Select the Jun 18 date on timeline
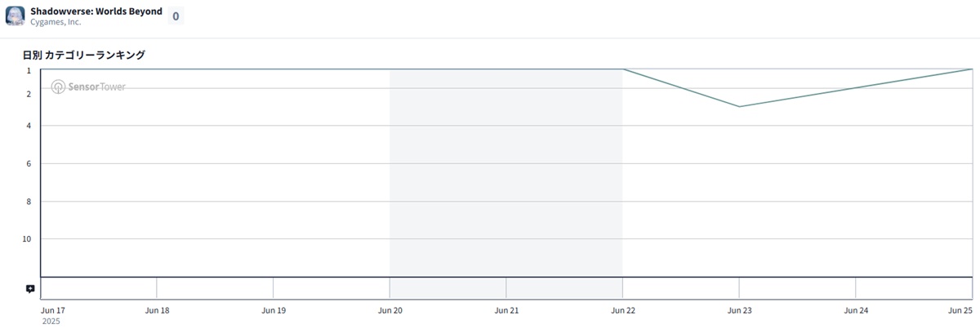The height and width of the screenshot is (329, 980). pos(157,310)
